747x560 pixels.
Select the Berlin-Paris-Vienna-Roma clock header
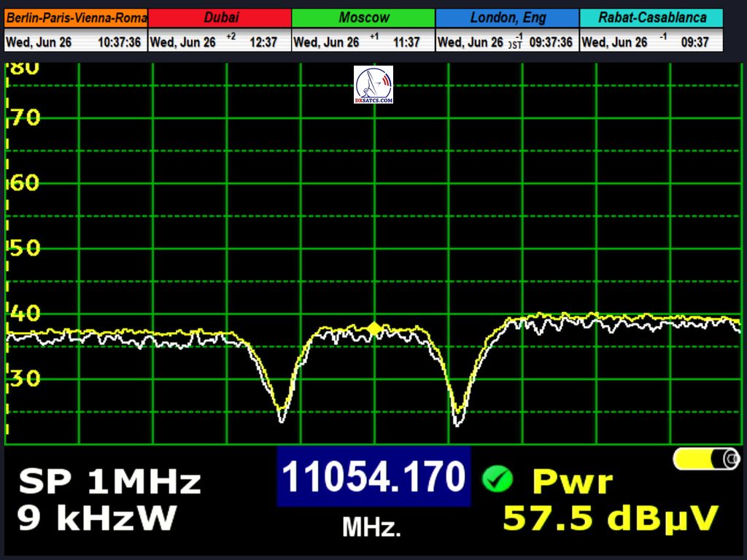(76, 17)
